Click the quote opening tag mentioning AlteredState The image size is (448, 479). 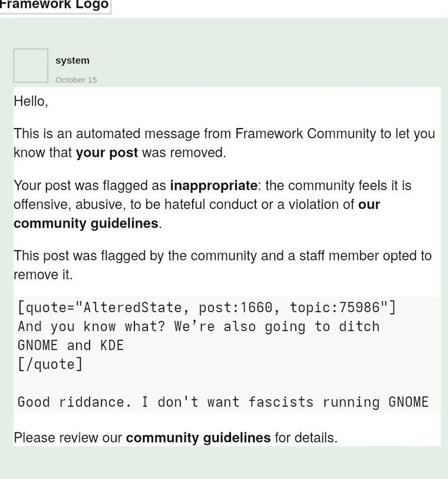click(206, 307)
